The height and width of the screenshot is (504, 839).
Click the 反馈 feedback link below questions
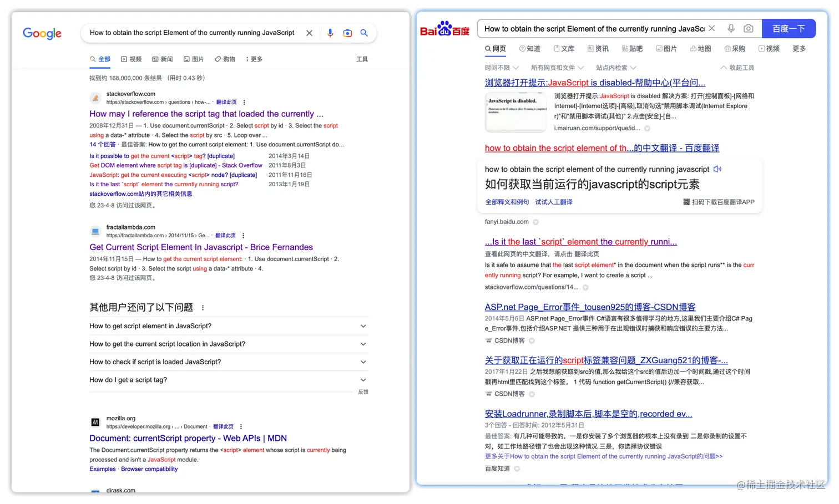pyautogui.click(x=363, y=392)
